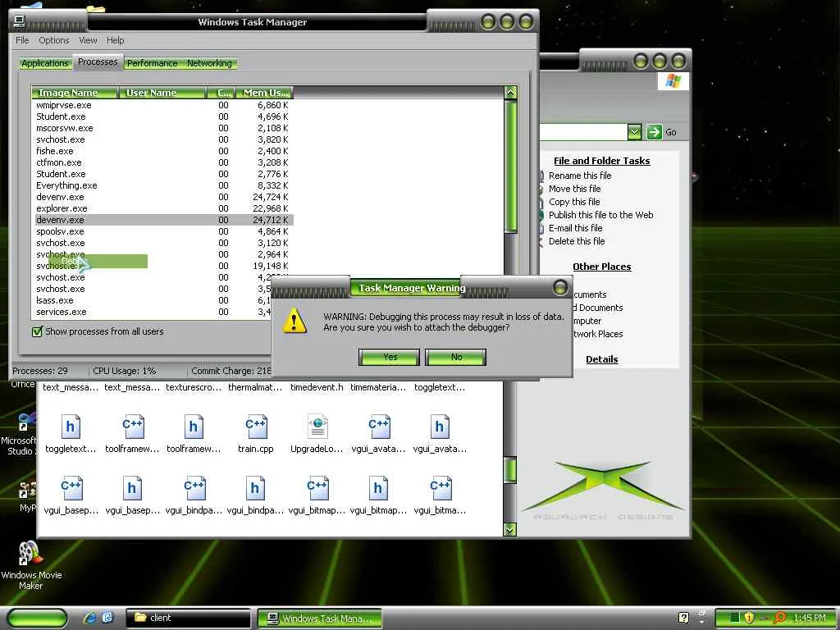Click E-mail this file link
Screen dimensions: 840x630
coord(575,228)
